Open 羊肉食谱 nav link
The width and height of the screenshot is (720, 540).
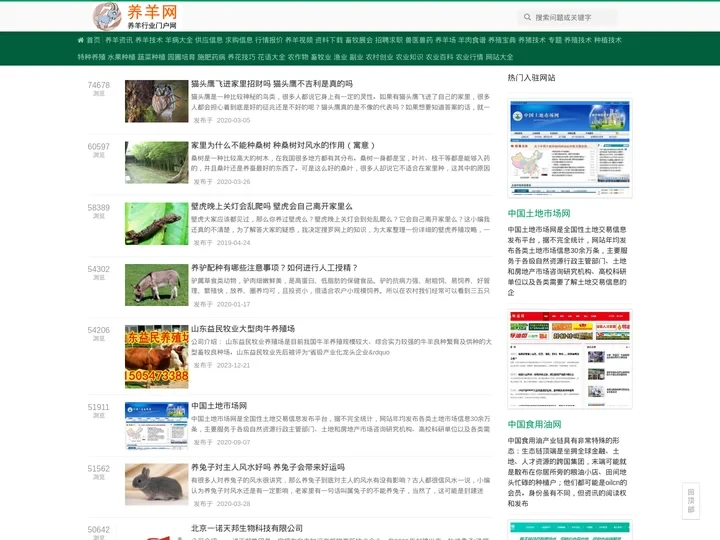[472, 40]
